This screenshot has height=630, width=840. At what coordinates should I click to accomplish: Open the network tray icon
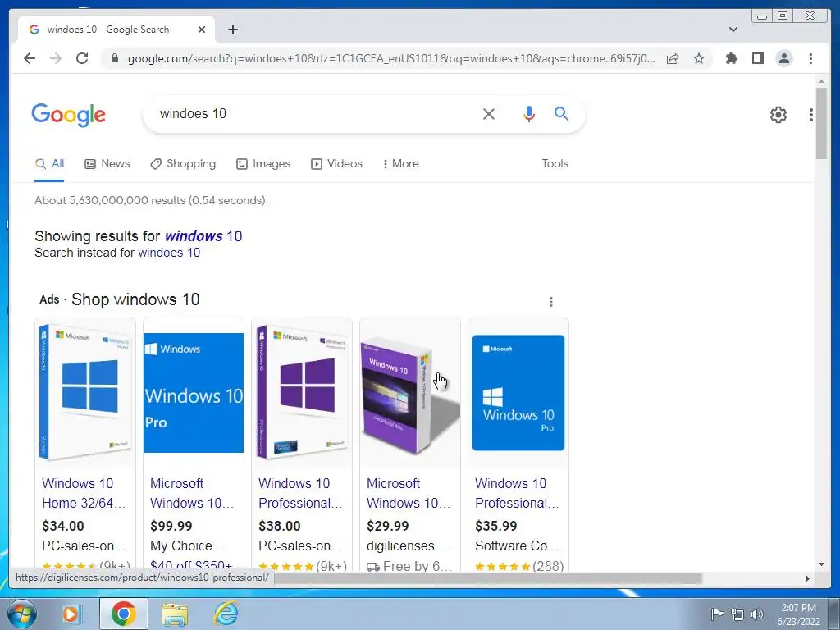click(x=737, y=614)
